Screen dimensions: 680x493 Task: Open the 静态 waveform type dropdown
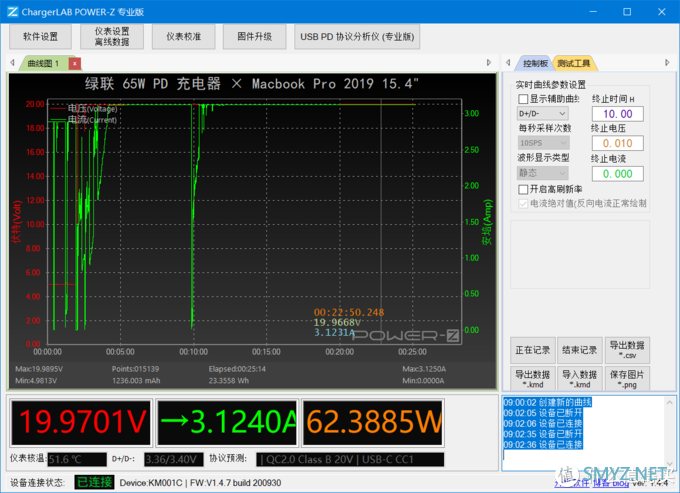[542, 173]
